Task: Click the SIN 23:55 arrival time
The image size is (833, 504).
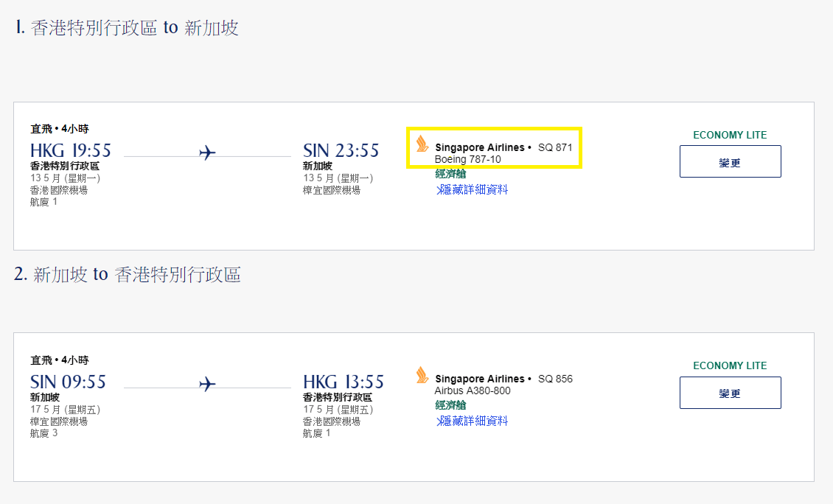Action: point(341,150)
